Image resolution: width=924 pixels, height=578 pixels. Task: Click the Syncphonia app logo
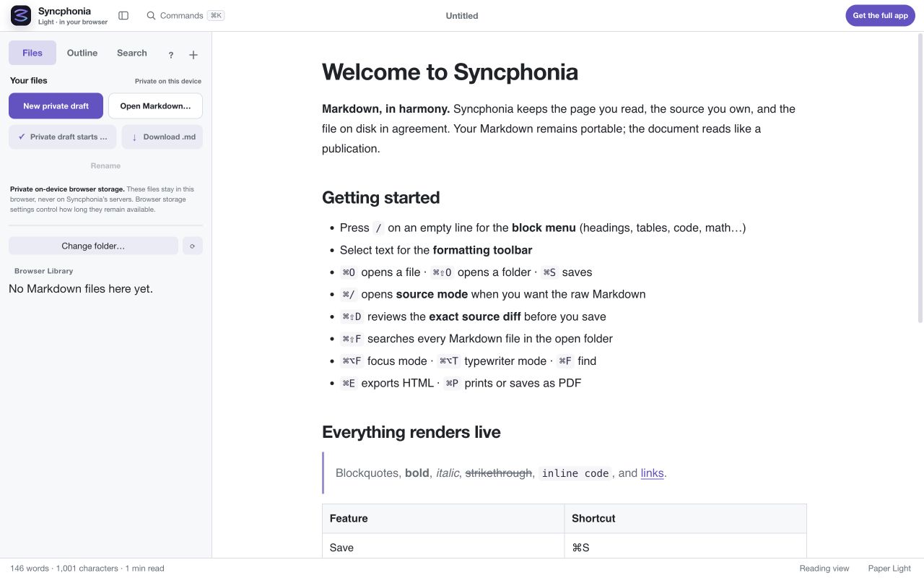[x=21, y=15]
